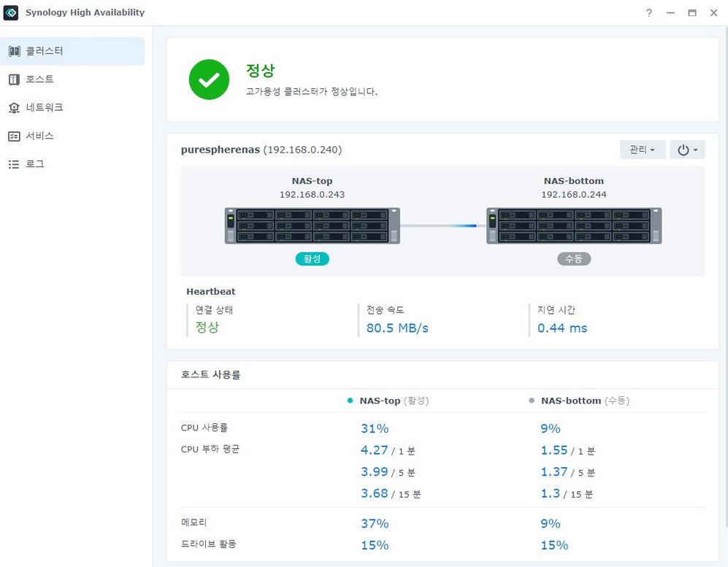
Task: Click the 서비스 checklist icon
Action: click(15, 136)
